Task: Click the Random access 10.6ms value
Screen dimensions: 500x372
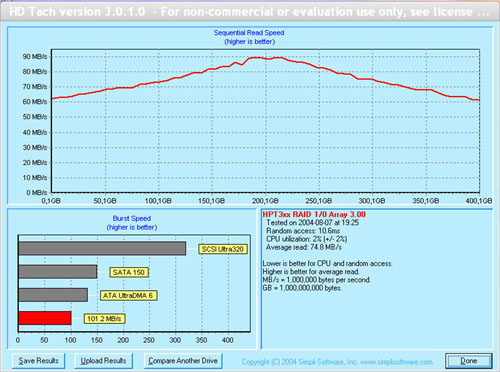Action: pos(303,231)
